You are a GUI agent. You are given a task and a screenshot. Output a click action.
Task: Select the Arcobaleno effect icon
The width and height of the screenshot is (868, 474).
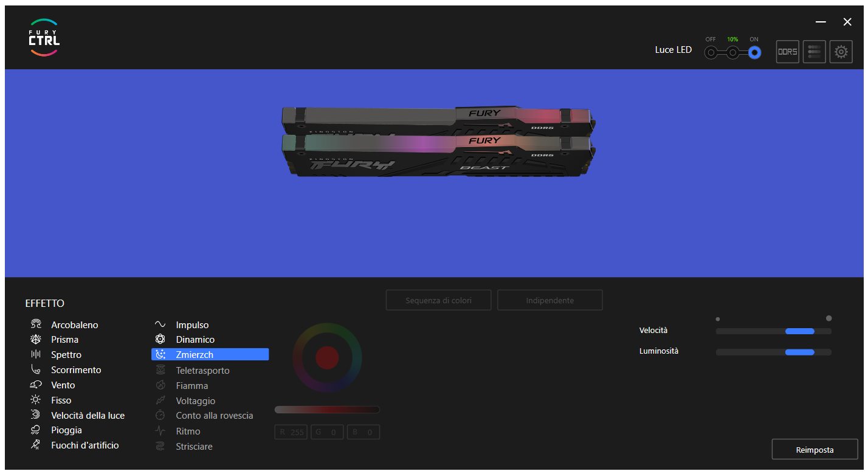click(x=36, y=325)
